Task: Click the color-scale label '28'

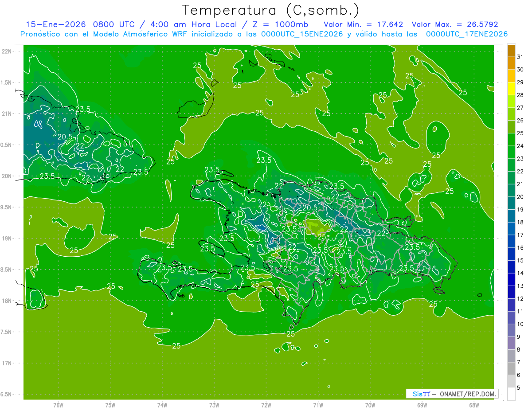Action: [520, 95]
